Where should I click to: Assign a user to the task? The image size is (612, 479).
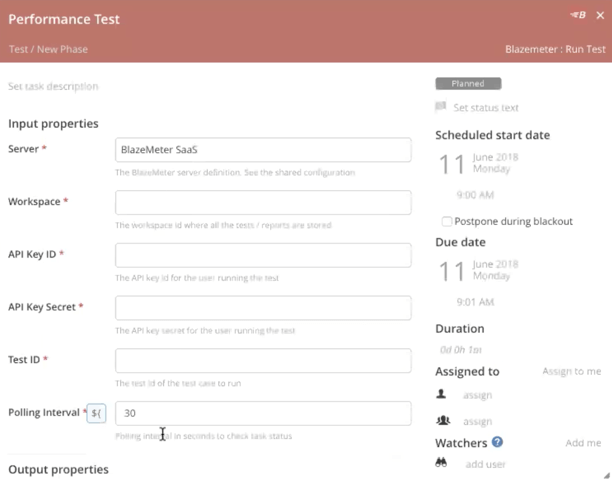(x=477, y=395)
